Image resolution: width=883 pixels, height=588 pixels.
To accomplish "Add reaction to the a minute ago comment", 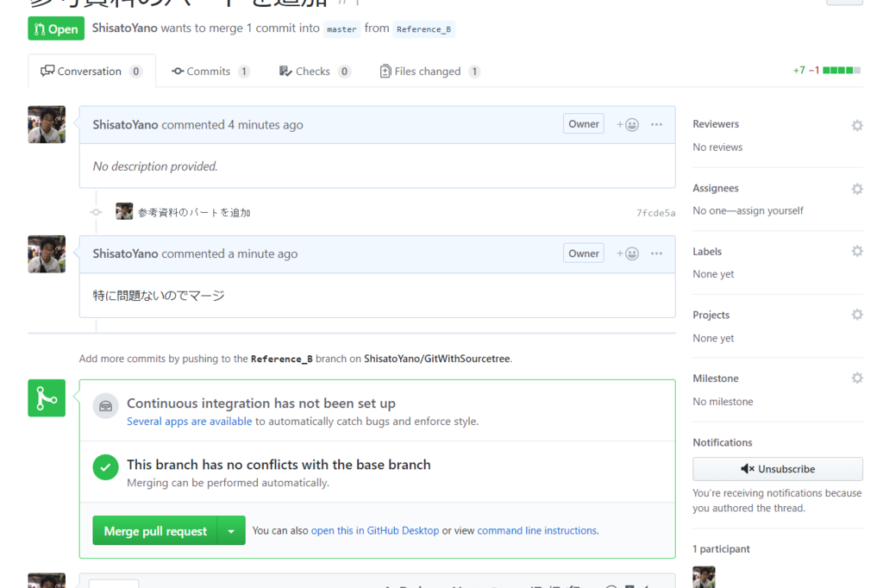I will click(x=628, y=253).
